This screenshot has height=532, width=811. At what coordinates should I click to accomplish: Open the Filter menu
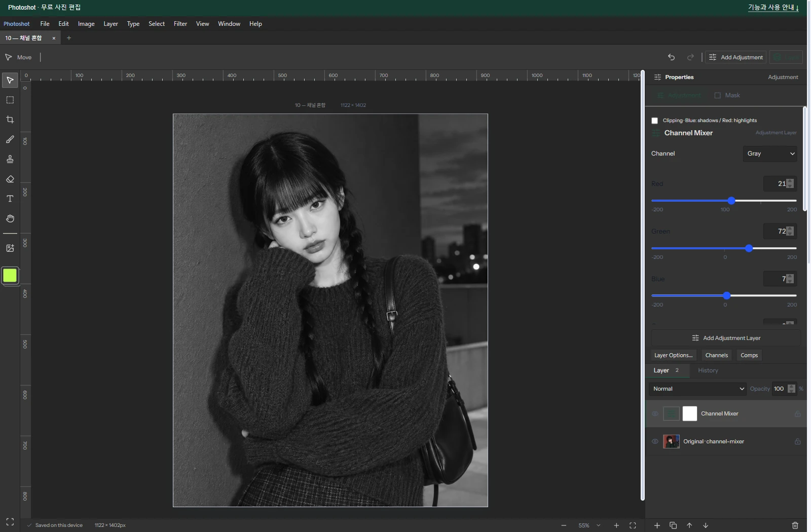(180, 24)
